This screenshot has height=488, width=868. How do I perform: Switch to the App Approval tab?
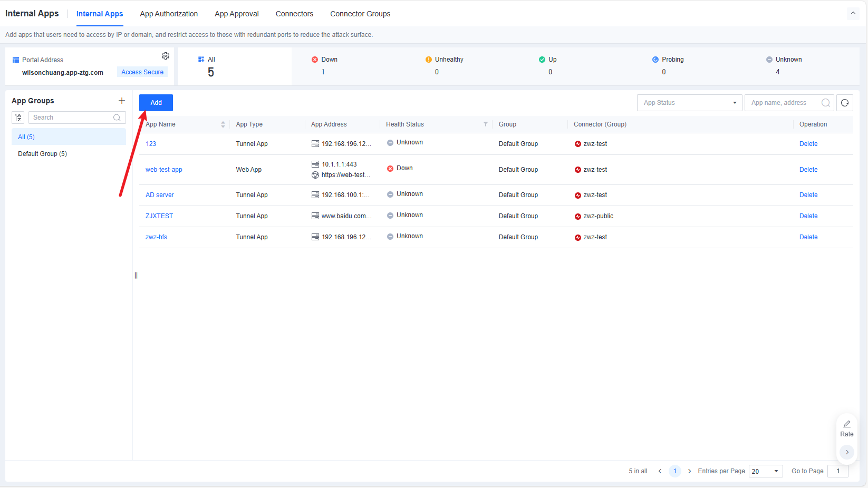(237, 14)
